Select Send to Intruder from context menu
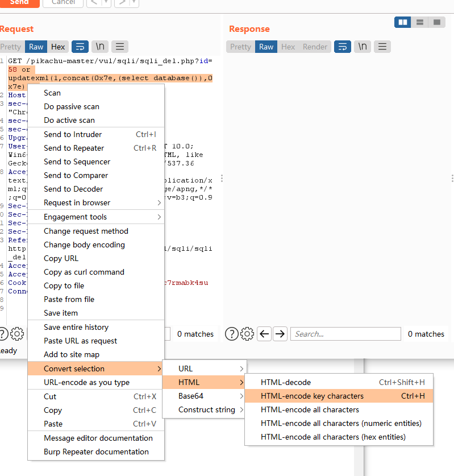This screenshot has height=476, width=454. (73, 134)
